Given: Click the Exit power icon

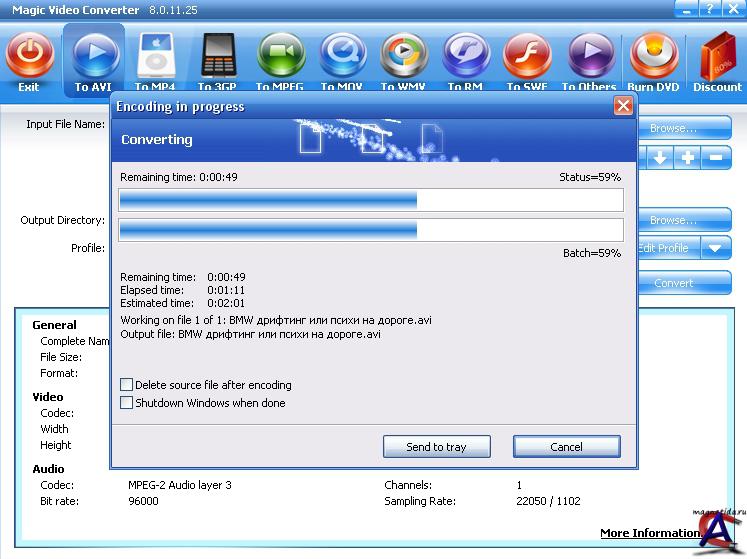Looking at the screenshot, I should click(x=29, y=57).
